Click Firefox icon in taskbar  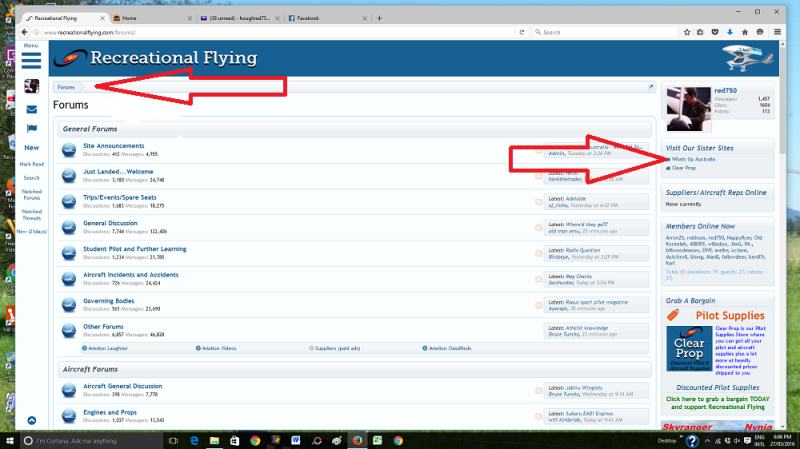357,441
